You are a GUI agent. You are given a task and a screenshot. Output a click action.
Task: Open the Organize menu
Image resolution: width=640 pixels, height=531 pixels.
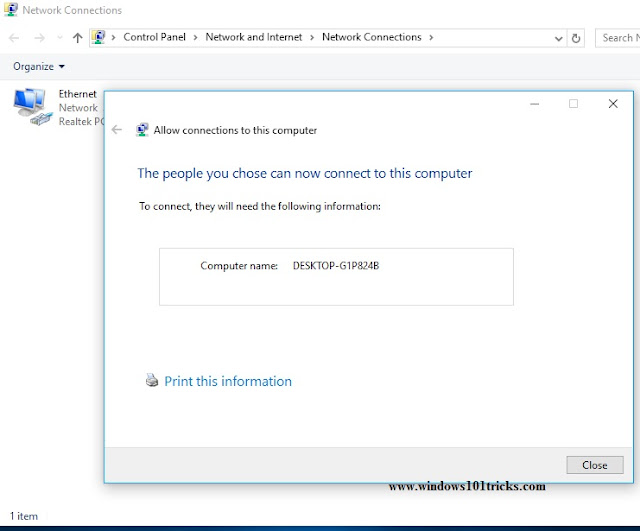tap(39, 66)
